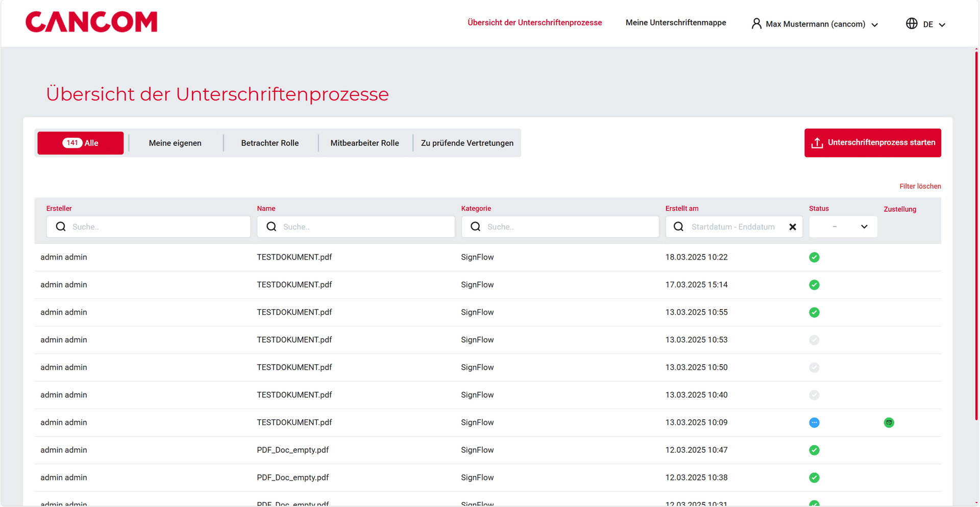This screenshot has height=507, width=980.
Task: Click the green Zustellung mail icon
Action: 889,422
